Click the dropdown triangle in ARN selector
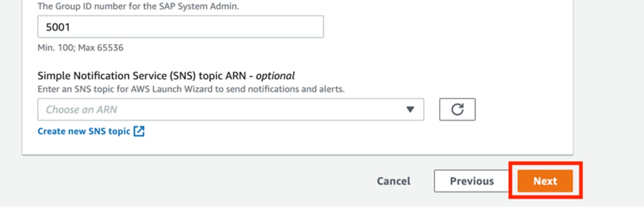This screenshot has width=644, height=207. click(x=410, y=110)
